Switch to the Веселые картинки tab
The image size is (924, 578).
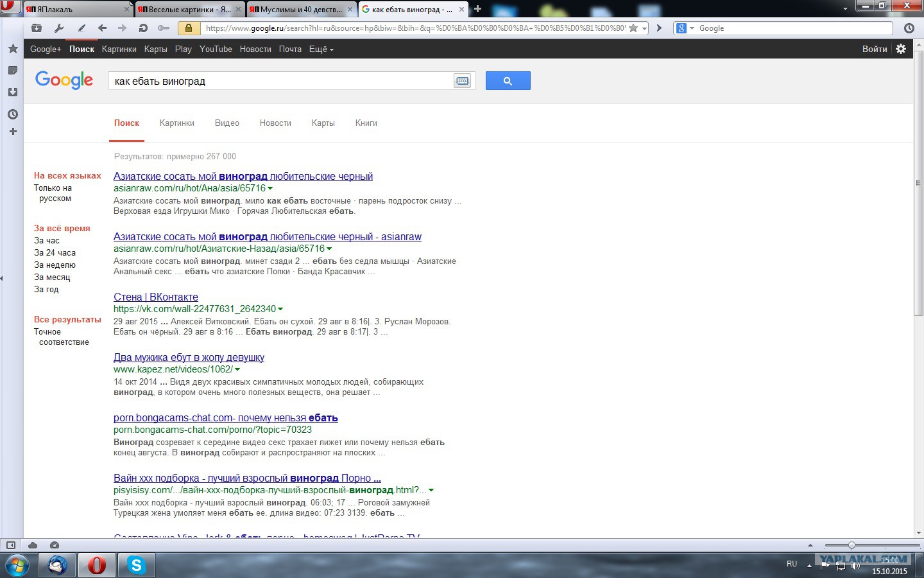point(189,9)
